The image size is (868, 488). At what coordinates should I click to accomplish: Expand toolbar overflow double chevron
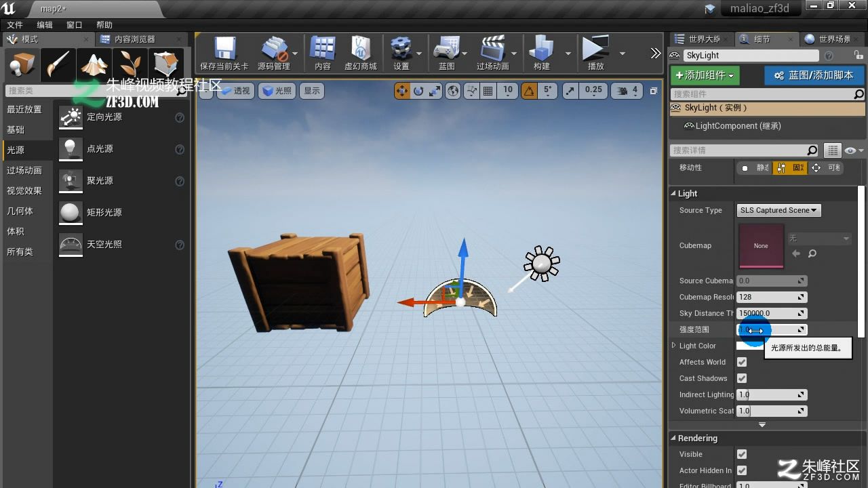click(x=655, y=53)
